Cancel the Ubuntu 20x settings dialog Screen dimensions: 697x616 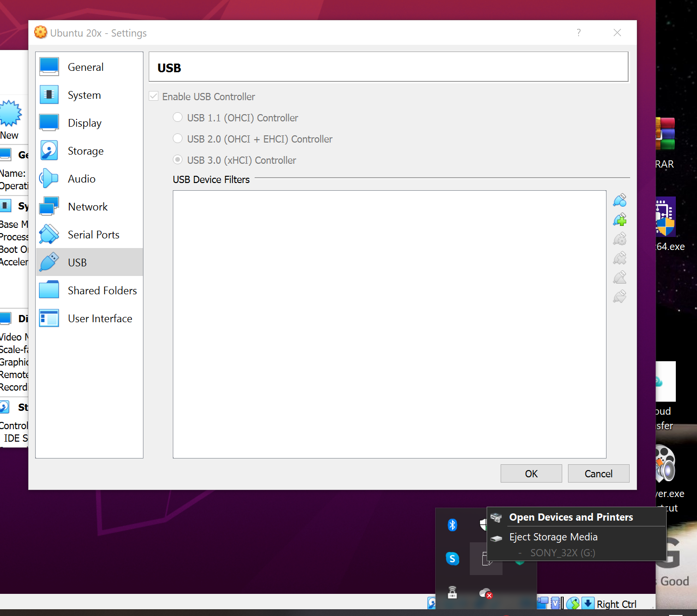click(599, 473)
